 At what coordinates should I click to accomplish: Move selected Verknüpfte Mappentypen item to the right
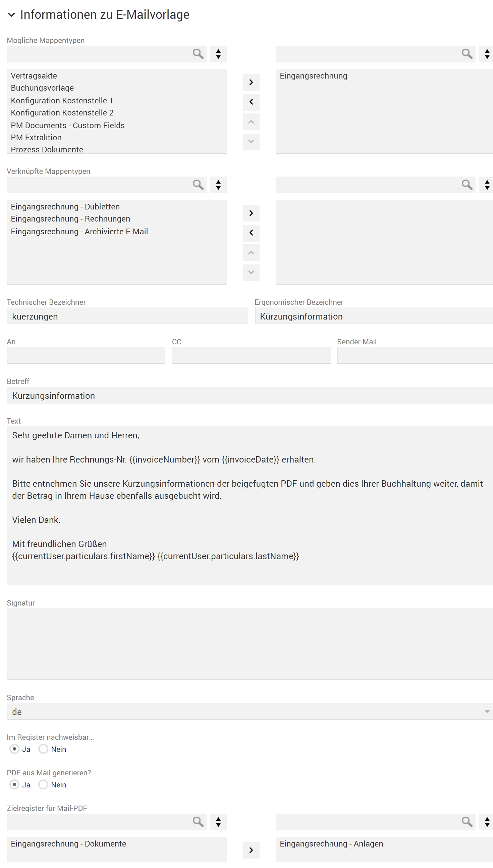point(251,213)
